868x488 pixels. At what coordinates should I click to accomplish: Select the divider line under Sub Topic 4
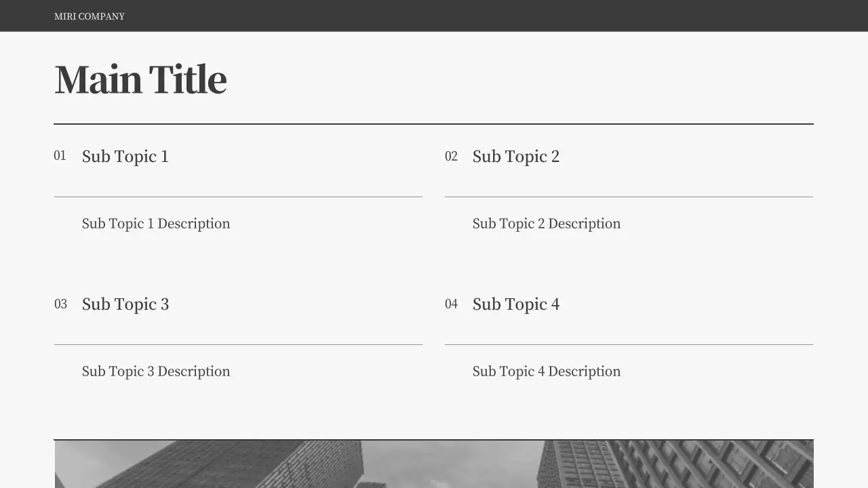point(629,344)
